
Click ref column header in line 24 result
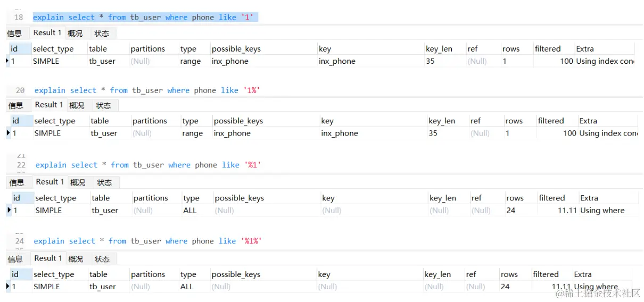tap(471, 274)
